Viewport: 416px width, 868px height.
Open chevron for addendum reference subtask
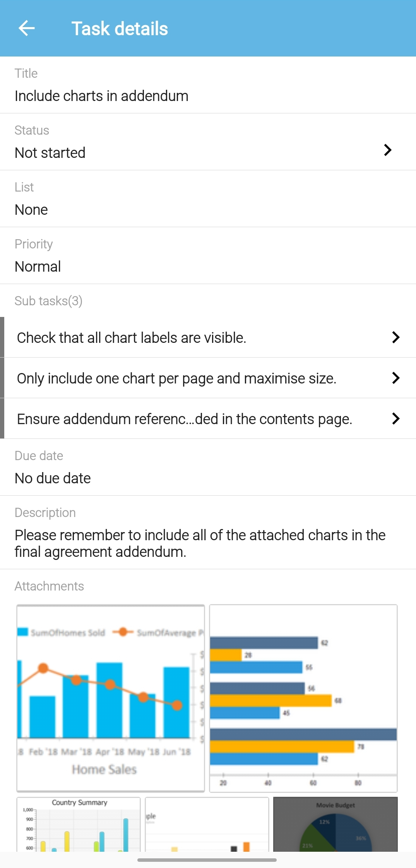pos(395,419)
